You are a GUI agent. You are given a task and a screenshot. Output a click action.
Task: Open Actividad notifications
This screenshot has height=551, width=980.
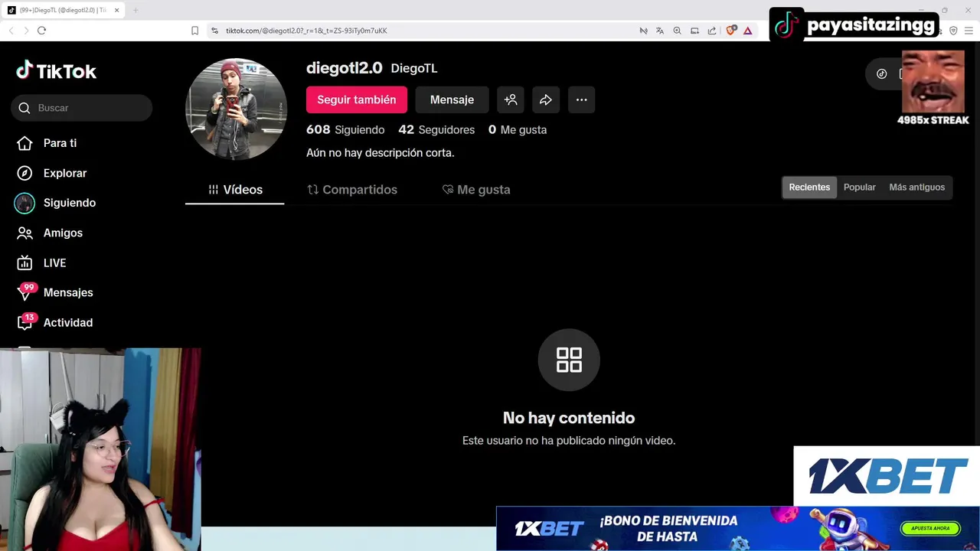pyautogui.click(x=68, y=322)
